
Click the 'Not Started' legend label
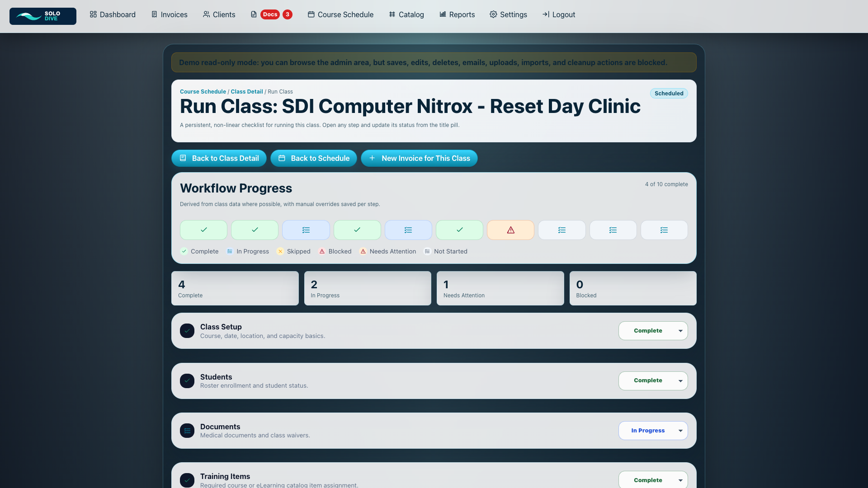click(451, 251)
